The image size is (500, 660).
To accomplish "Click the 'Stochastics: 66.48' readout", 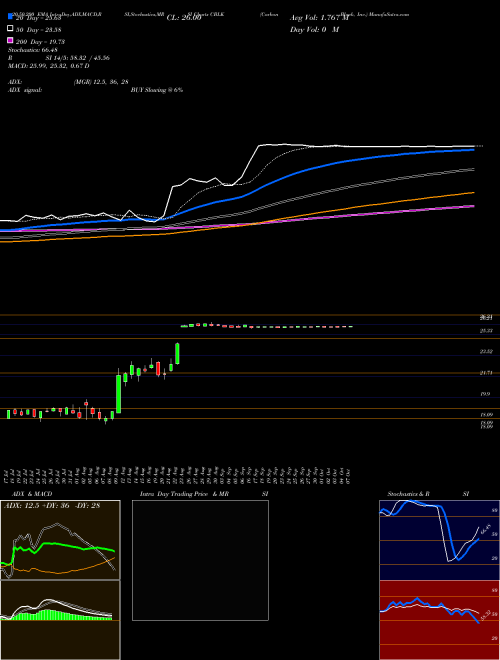I will [x=33, y=50].
